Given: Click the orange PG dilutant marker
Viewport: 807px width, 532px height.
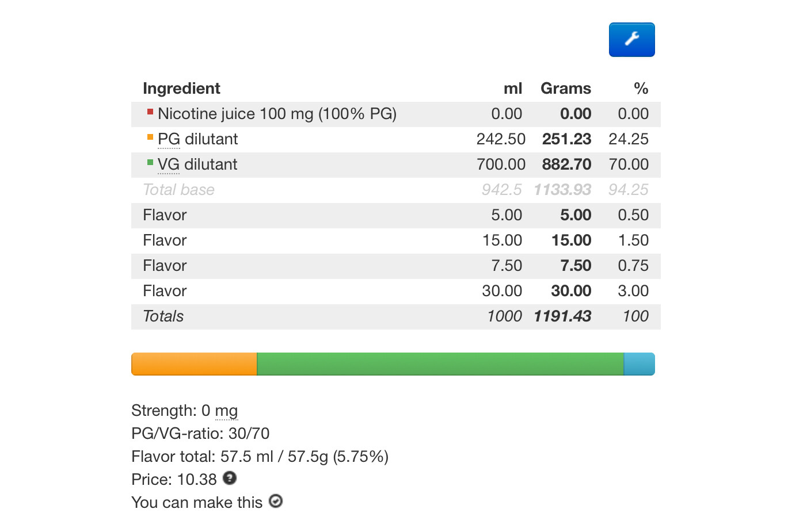Looking at the screenshot, I should (x=150, y=137).
